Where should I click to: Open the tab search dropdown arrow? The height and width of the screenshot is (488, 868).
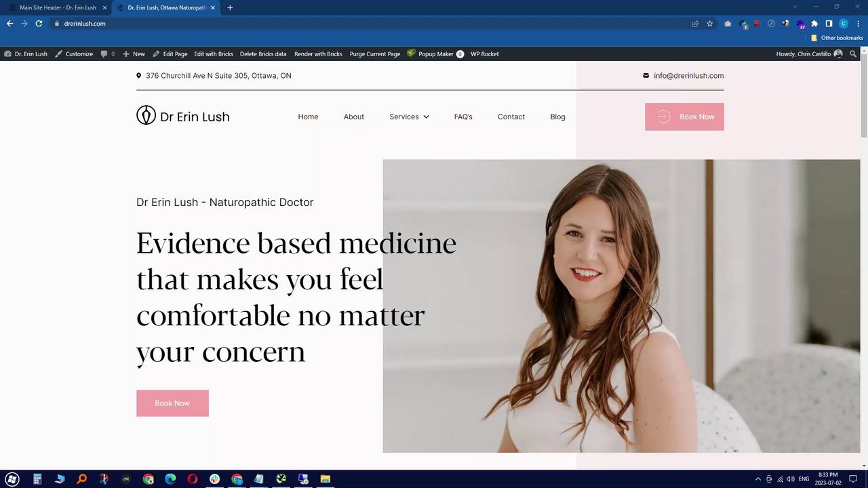tap(795, 7)
